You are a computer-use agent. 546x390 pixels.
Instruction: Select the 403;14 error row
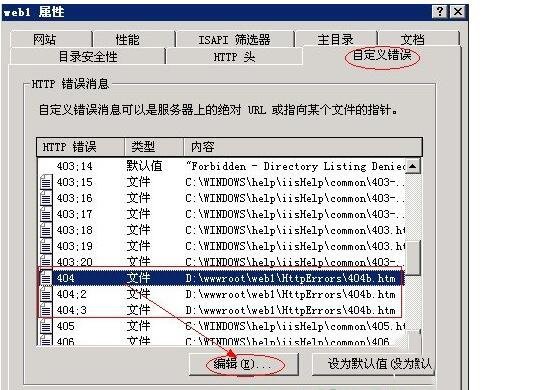(x=221, y=166)
